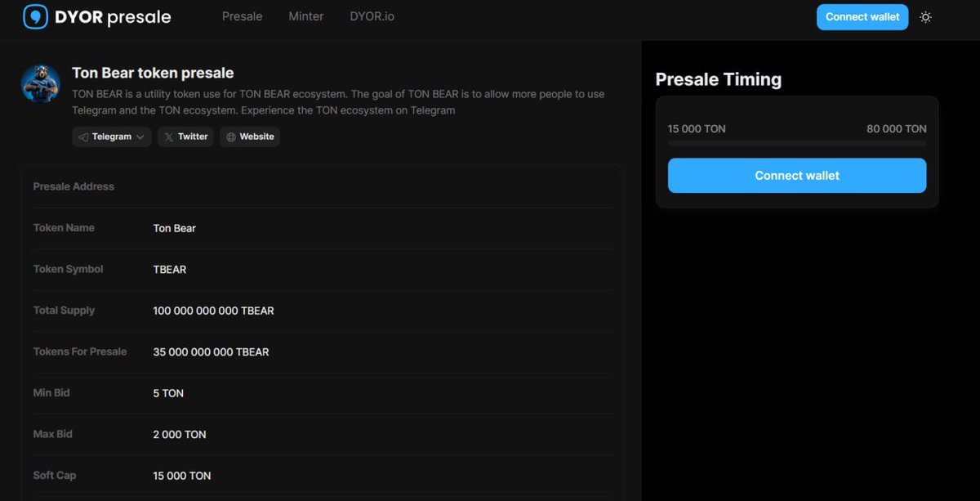Toggle the light theme sun icon

pyautogui.click(x=925, y=17)
